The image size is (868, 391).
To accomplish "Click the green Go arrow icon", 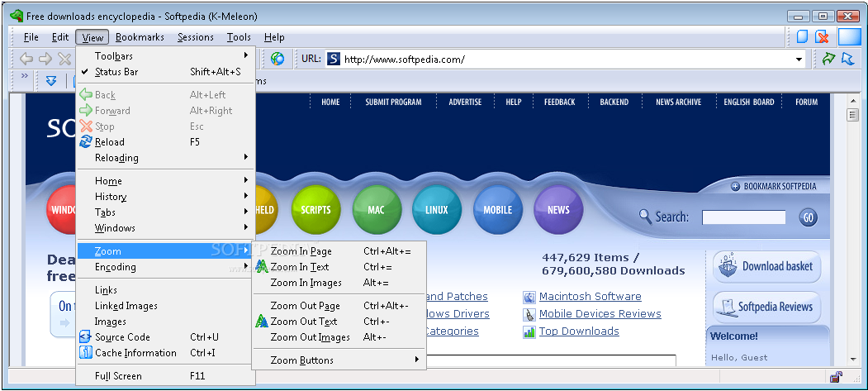I will click(828, 59).
